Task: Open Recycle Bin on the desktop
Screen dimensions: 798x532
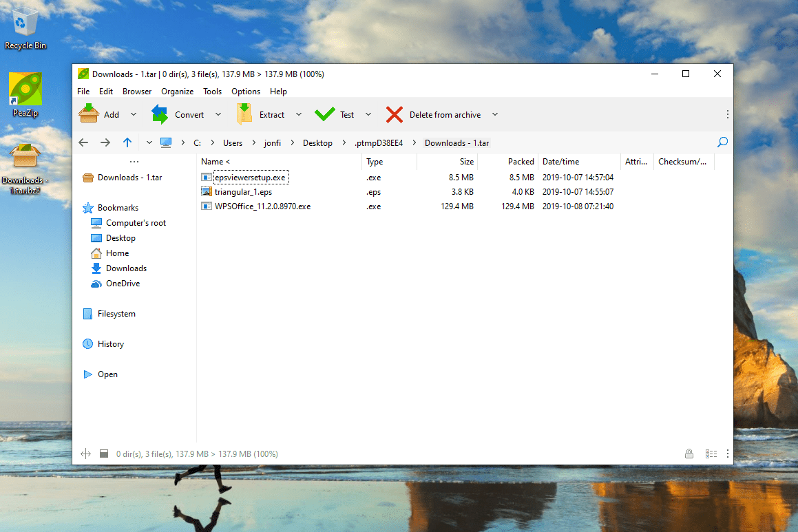Action: coord(25,28)
